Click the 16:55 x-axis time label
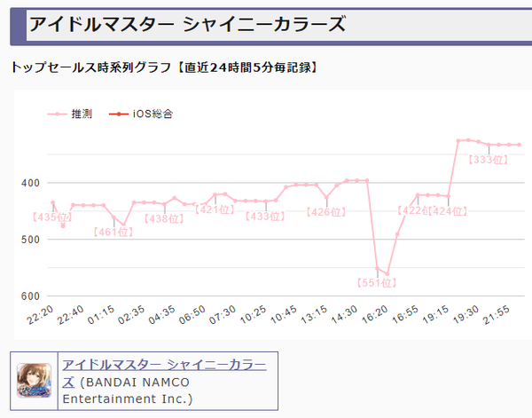 coord(405,315)
